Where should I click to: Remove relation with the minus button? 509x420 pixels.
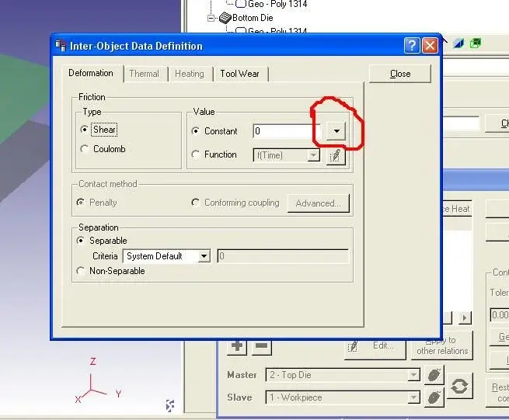coord(261,346)
